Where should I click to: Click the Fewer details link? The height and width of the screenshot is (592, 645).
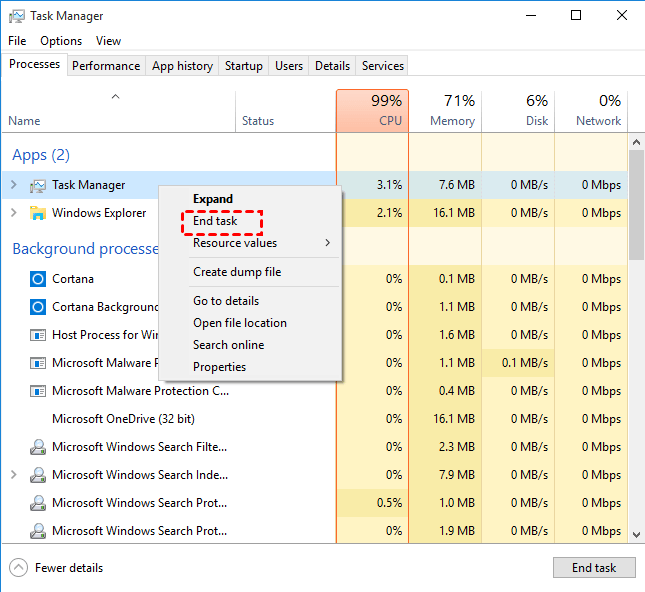[69, 568]
